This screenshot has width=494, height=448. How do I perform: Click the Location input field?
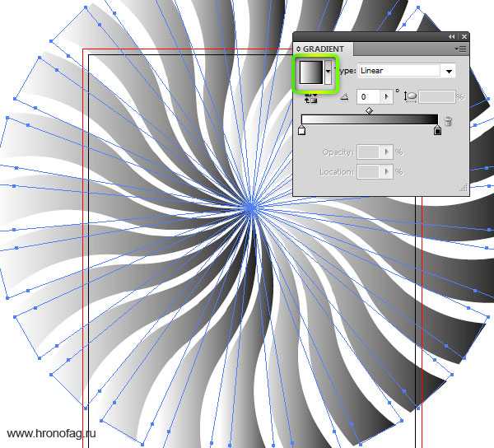369,171
